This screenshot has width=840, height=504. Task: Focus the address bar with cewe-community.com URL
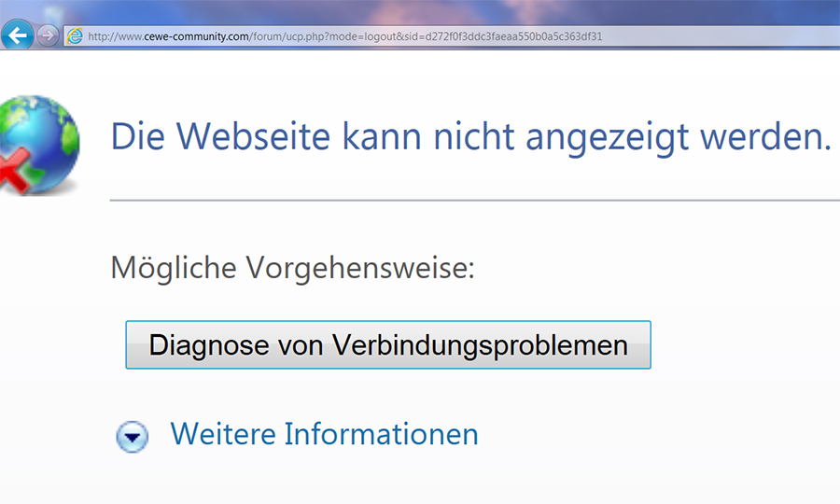pos(452,36)
